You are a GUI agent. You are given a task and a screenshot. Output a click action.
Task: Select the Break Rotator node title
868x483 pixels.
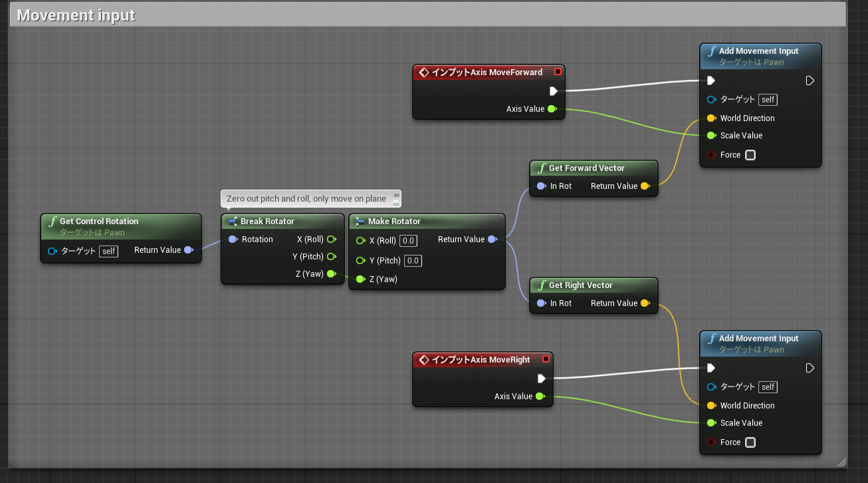pos(267,222)
